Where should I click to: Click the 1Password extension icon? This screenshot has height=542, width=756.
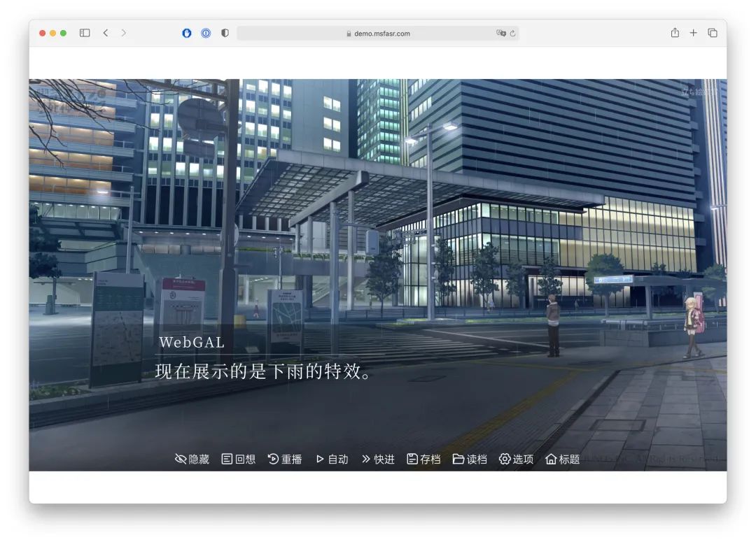(x=206, y=34)
